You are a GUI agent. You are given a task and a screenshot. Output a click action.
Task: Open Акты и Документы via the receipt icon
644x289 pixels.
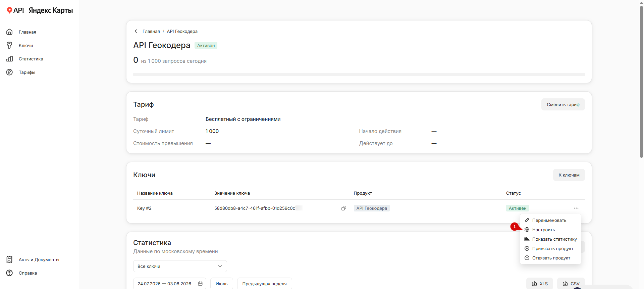(9, 259)
